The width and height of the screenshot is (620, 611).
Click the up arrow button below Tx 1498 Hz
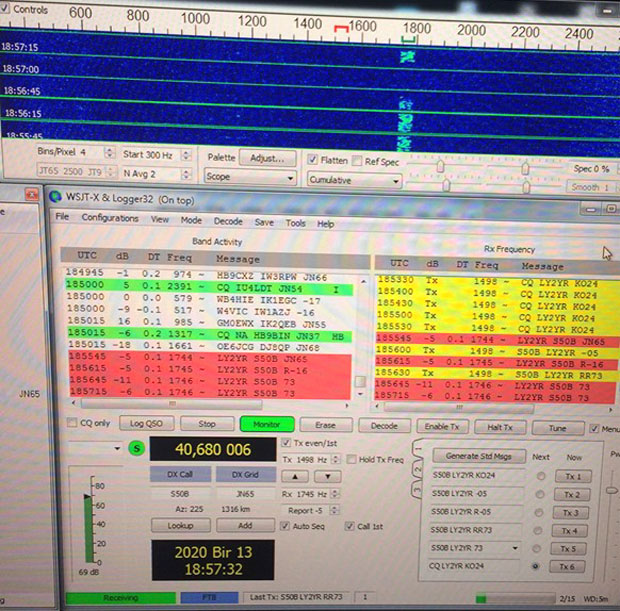(295, 476)
